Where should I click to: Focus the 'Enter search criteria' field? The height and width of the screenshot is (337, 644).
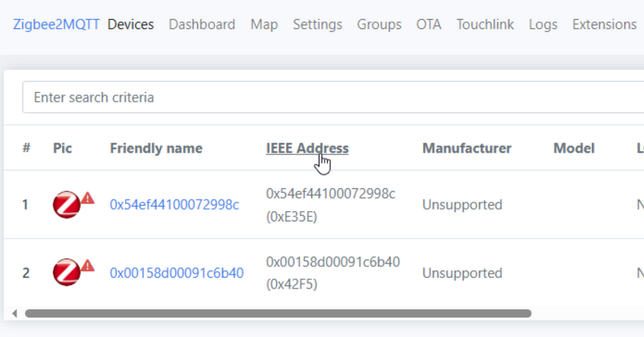click(x=322, y=98)
